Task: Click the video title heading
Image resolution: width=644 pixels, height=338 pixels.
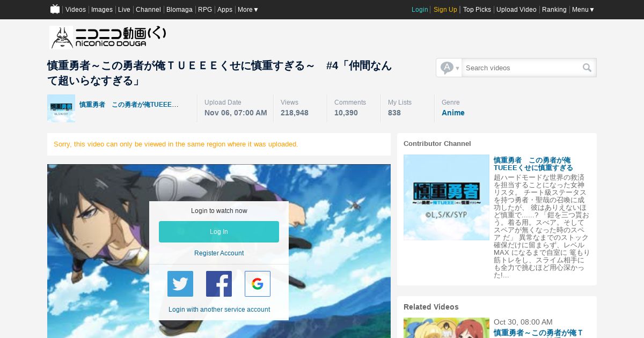Action: point(219,73)
